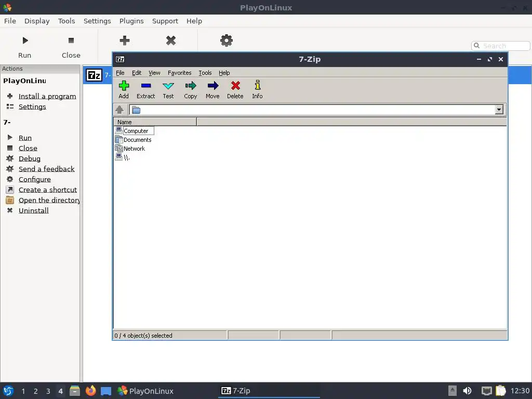Open the PlayOnLinux Tools menu
The height and width of the screenshot is (399, 532).
coord(66,21)
